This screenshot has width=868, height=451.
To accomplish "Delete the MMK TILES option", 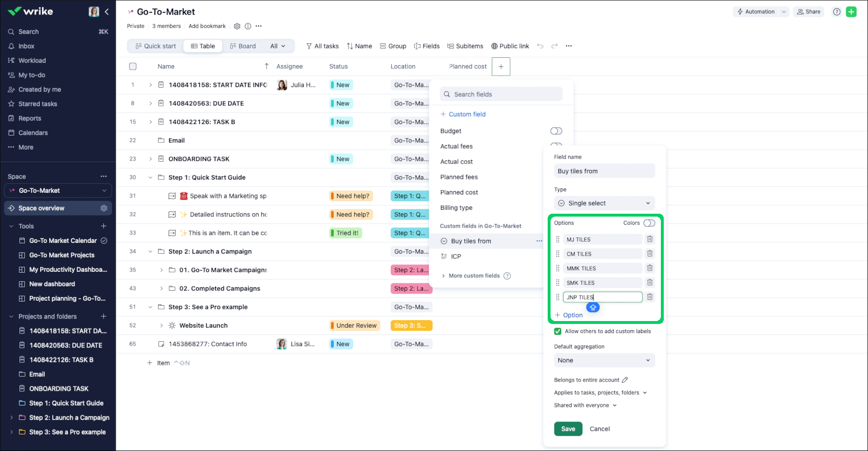I will [x=650, y=268].
